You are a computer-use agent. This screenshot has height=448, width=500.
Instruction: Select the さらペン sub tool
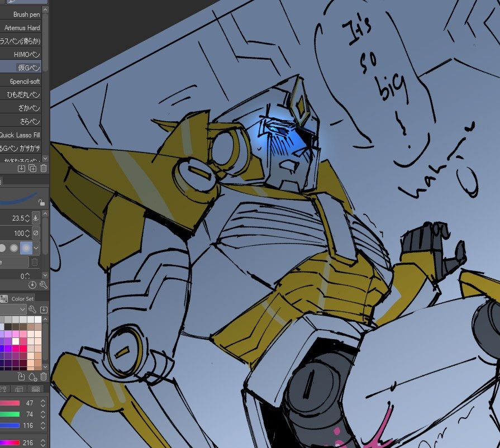point(21,121)
